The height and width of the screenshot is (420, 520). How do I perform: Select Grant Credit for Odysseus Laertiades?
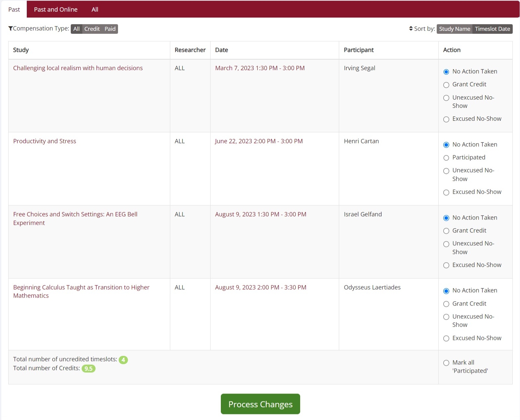coord(446,304)
